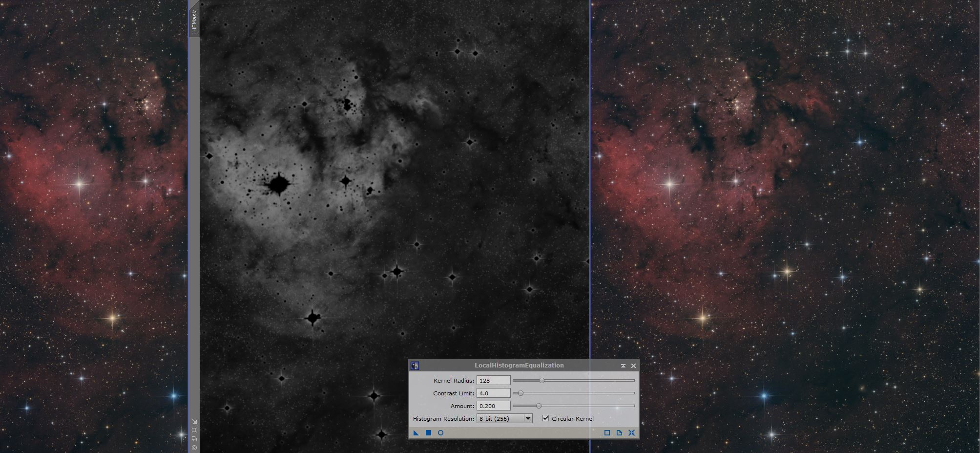Click the Amount slider handle
Viewport: 980px width, 453px height.
tap(539, 406)
